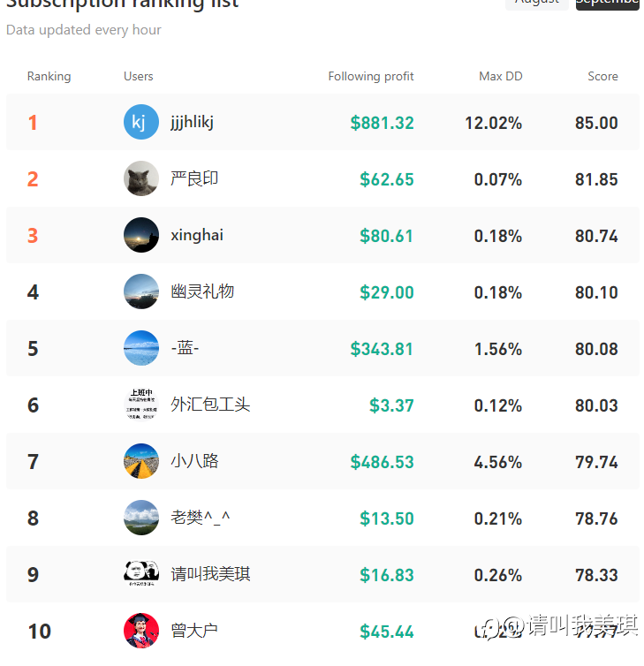
Task: Click the username xinghai
Action: click(x=197, y=235)
